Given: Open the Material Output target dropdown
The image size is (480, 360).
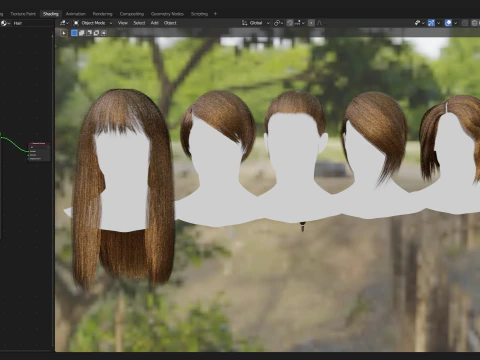Looking at the screenshot, I should (39, 147).
